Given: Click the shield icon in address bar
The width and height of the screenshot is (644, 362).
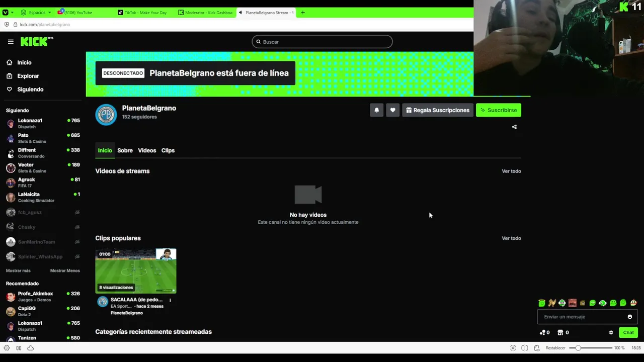Looking at the screenshot, I should pos(7,25).
